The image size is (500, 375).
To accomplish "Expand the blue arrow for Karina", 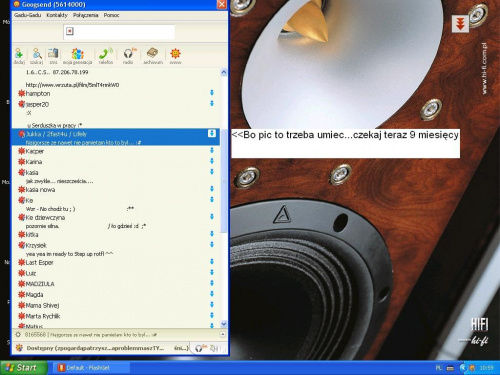I will point(212,161).
